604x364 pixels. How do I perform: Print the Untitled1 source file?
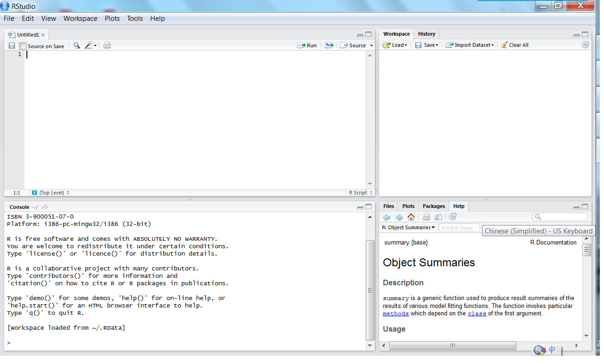pyautogui.click(x=107, y=45)
